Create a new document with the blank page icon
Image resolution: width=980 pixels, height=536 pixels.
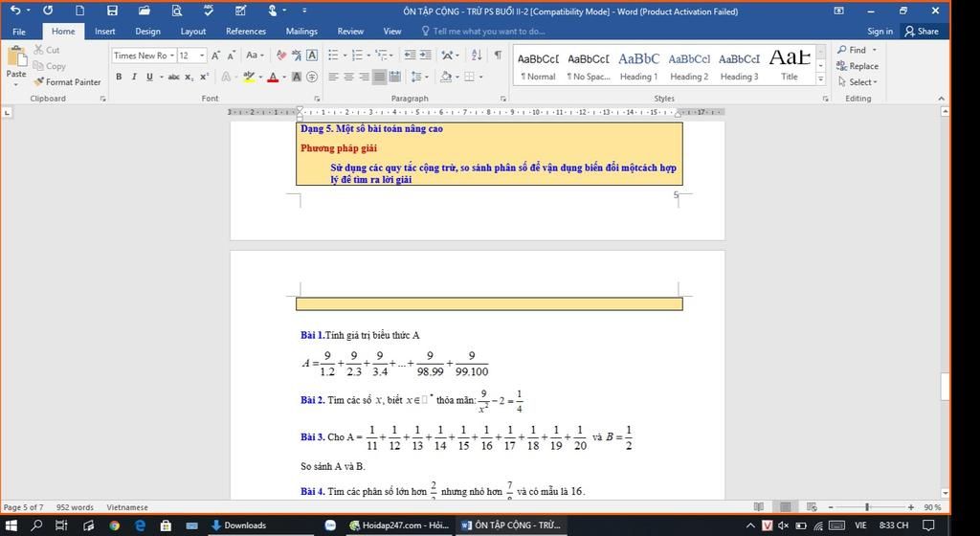79,10
